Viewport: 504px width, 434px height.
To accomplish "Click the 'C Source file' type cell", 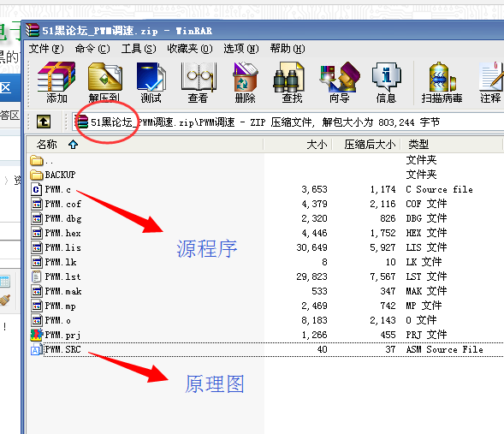I will 439,189.
